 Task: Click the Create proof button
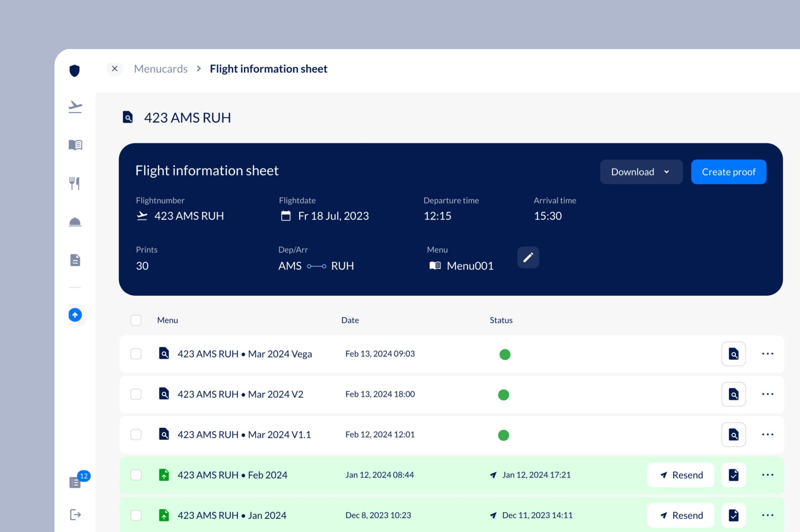coord(729,172)
